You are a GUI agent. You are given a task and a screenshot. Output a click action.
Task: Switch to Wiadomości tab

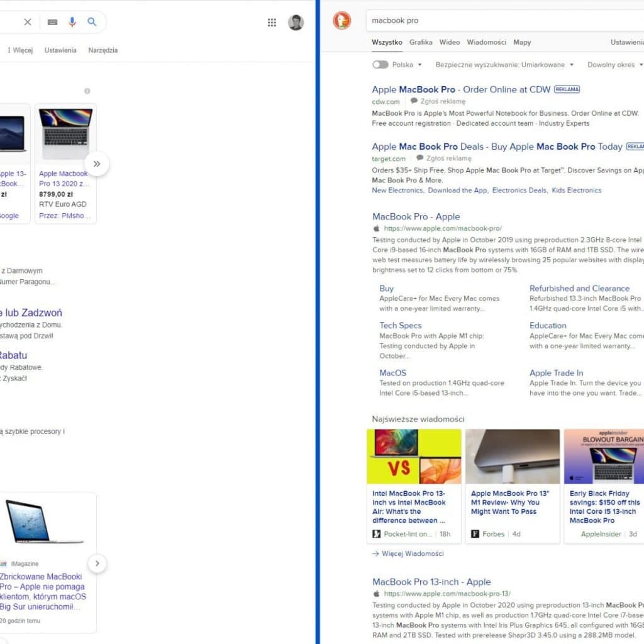coord(486,42)
